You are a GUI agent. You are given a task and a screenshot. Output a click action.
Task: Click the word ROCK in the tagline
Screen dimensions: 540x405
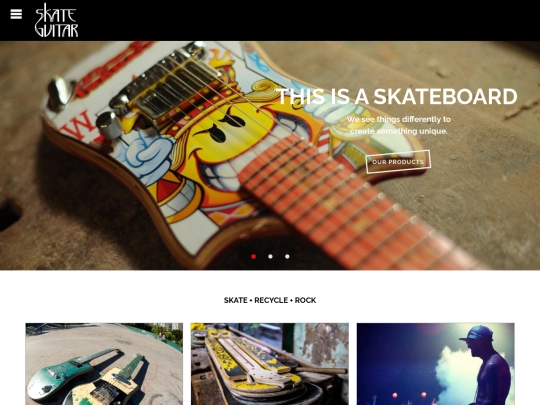click(x=305, y=300)
